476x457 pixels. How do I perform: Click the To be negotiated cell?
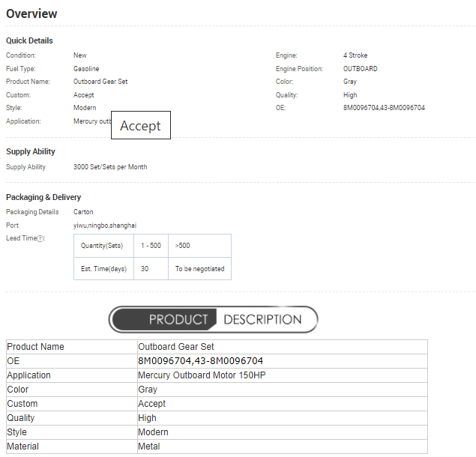tap(199, 268)
